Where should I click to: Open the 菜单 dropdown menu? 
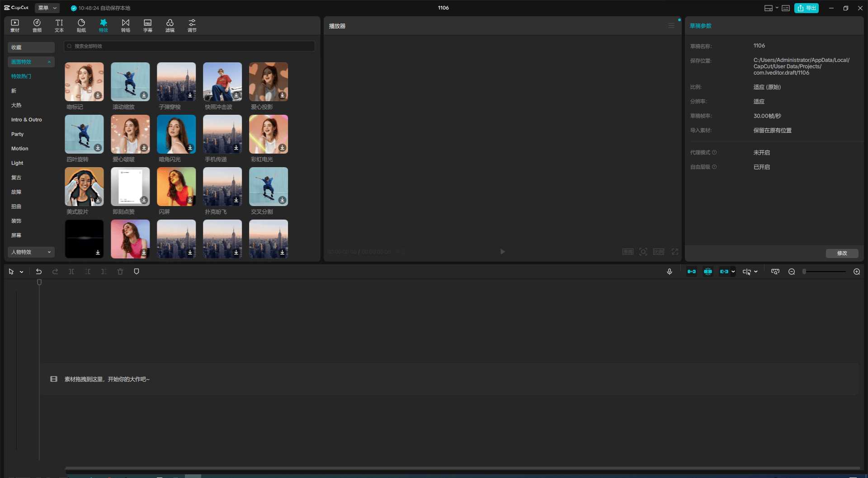point(47,8)
